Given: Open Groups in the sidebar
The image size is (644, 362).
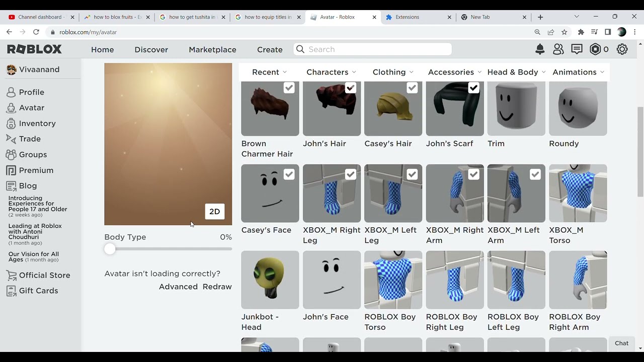Looking at the screenshot, I should tap(33, 154).
